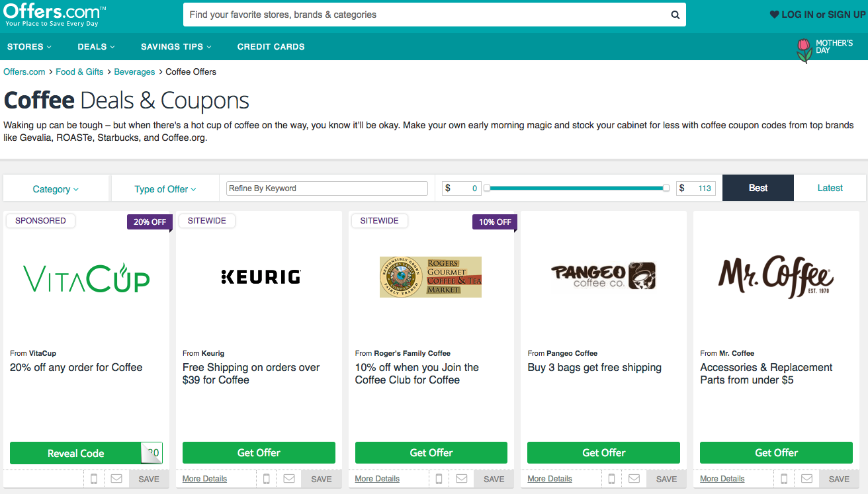Image resolution: width=868 pixels, height=494 pixels.
Task: Get the Keurig free shipping offer
Action: [259, 453]
